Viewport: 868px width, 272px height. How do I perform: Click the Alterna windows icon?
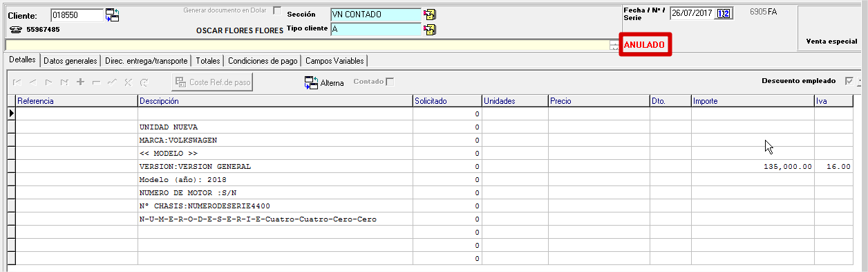coord(311,82)
